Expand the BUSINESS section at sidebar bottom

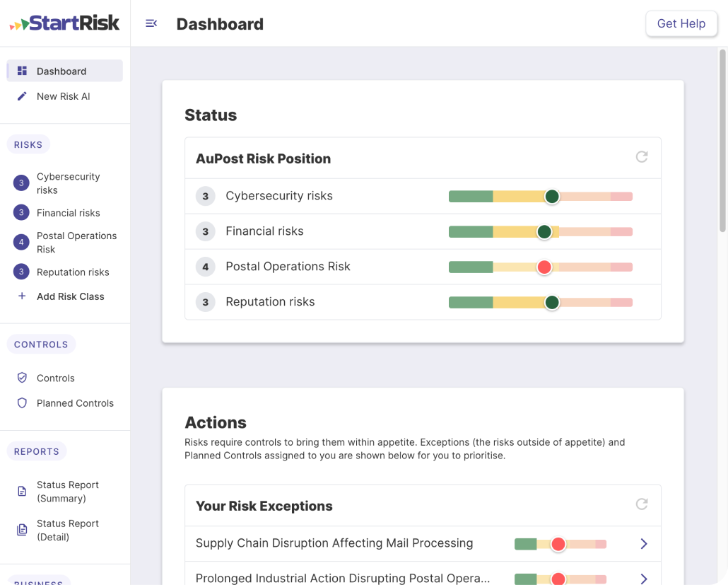(x=37, y=581)
